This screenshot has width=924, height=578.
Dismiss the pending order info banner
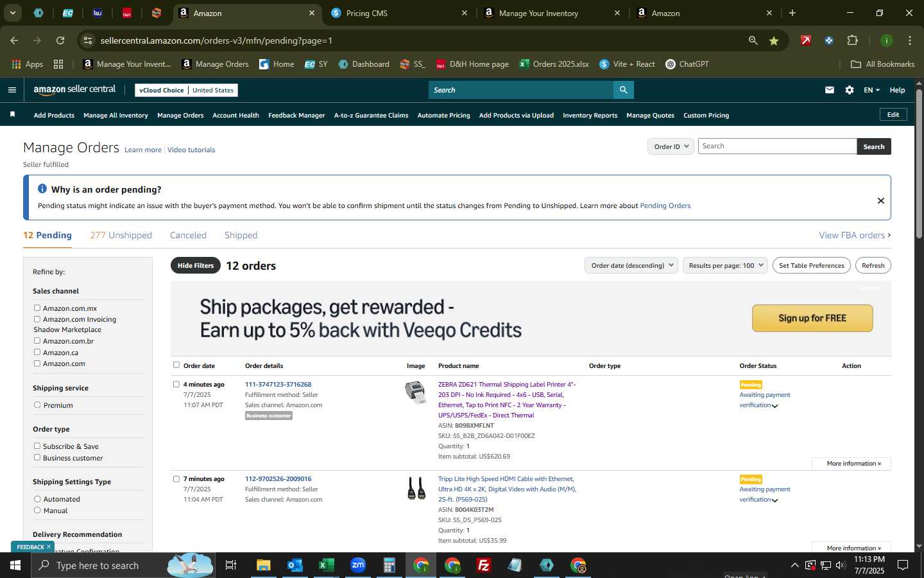point(881,200)
